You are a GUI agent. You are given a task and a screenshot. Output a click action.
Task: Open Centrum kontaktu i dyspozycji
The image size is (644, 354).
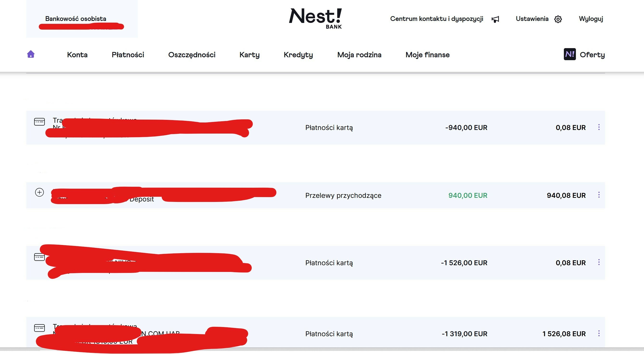coord(437,19)
